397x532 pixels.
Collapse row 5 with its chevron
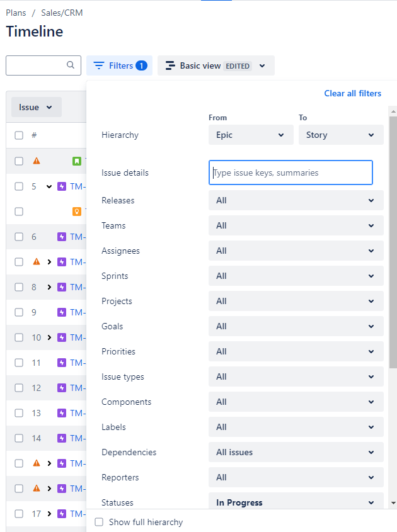pos(49,186)
